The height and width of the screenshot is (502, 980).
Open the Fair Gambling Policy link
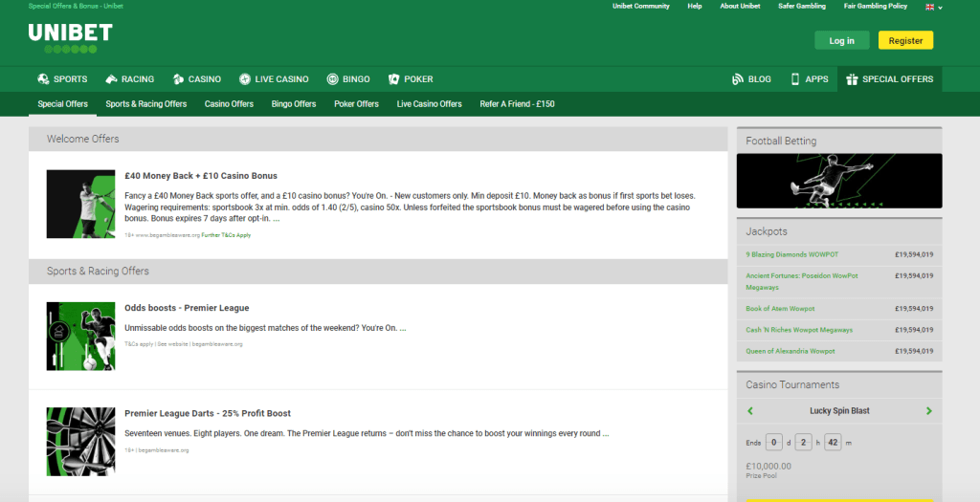875,7
